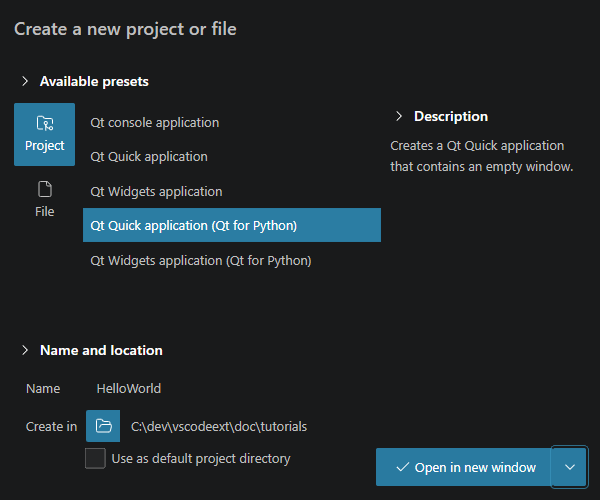
Task: Collapse the Name and location section
Action: click(x=25, y=350)
